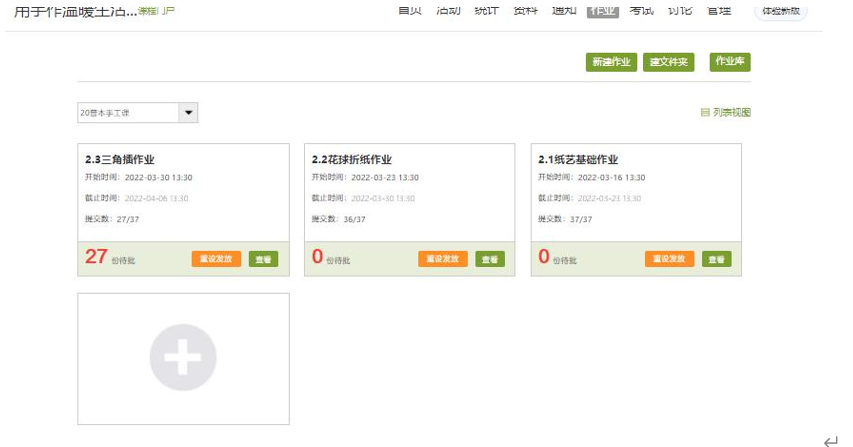This screenshot has width=853, height=447.
Task: Click 重设发放 on 2.2花球折纸作业 card
Action: coord(443,259)
